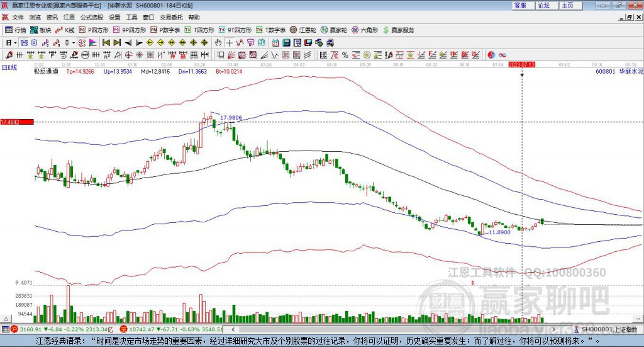Toggle the crosshair cursor tool
Viewport: 644px width, 347px height.
(x=229, y=43)
